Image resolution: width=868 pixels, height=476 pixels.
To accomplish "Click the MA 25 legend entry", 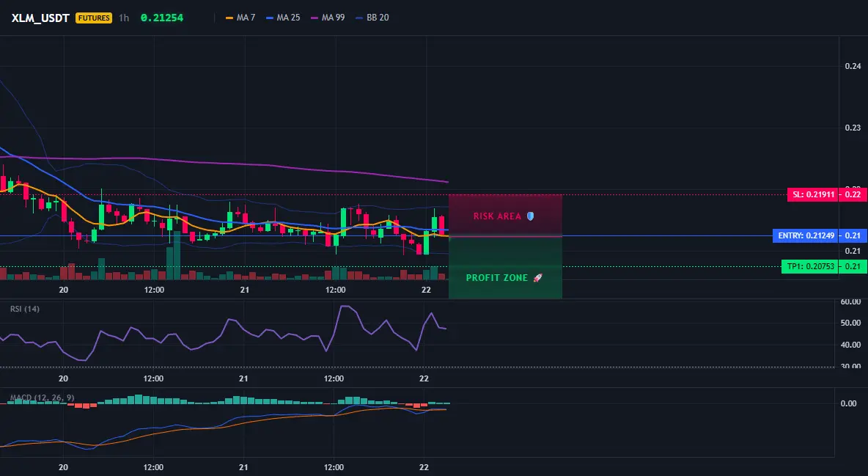I will click(284, 18).
